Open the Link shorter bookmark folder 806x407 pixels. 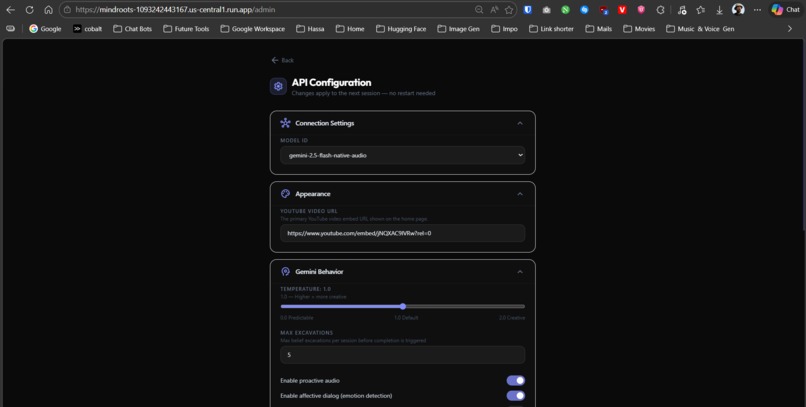(x=551, y=29)
